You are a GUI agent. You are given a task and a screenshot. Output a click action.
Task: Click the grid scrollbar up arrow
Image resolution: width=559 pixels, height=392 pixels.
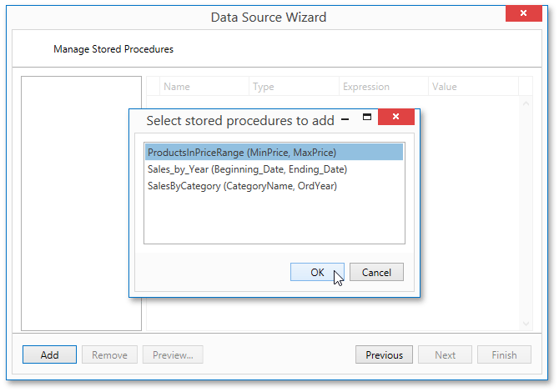pyautogui.click(x=526, y=103)
